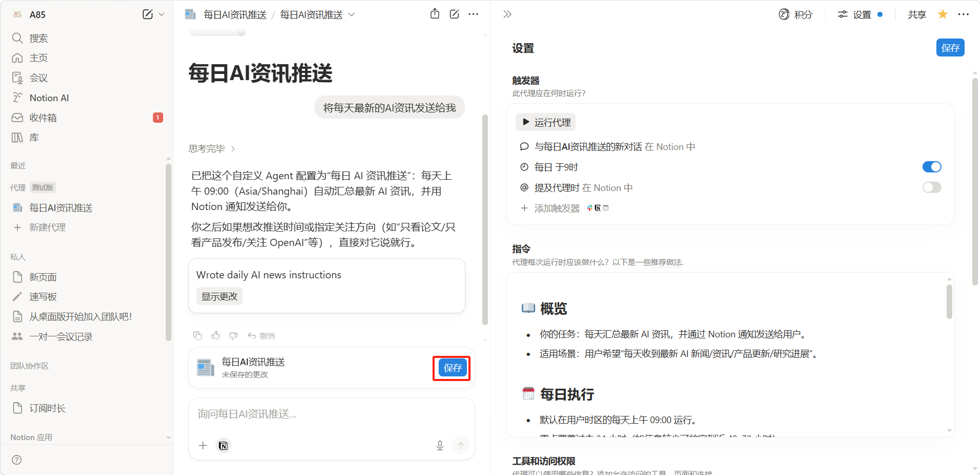Image resolution: width=980 pixels, height=475 pixels.
Task: Enable the 提及代理时 trigger switch
Action: click(x=932, y=187)
